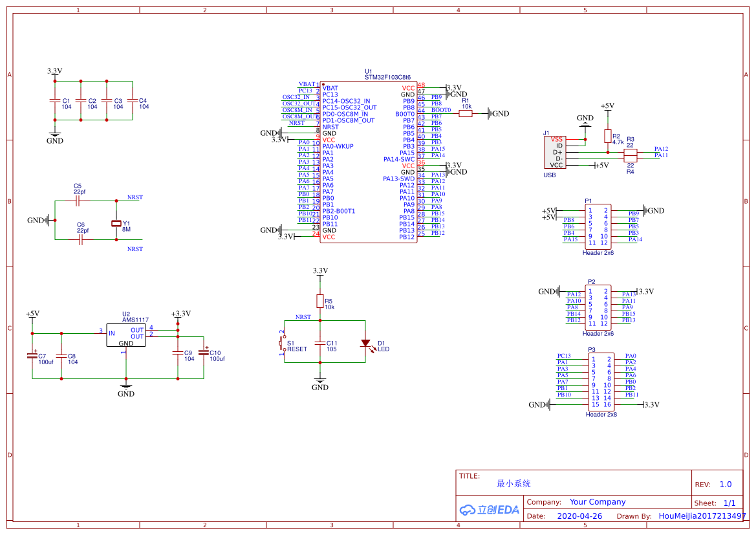Click the OSC8M_IN net label
The image size is (756, 535).
tap(297, 110)
